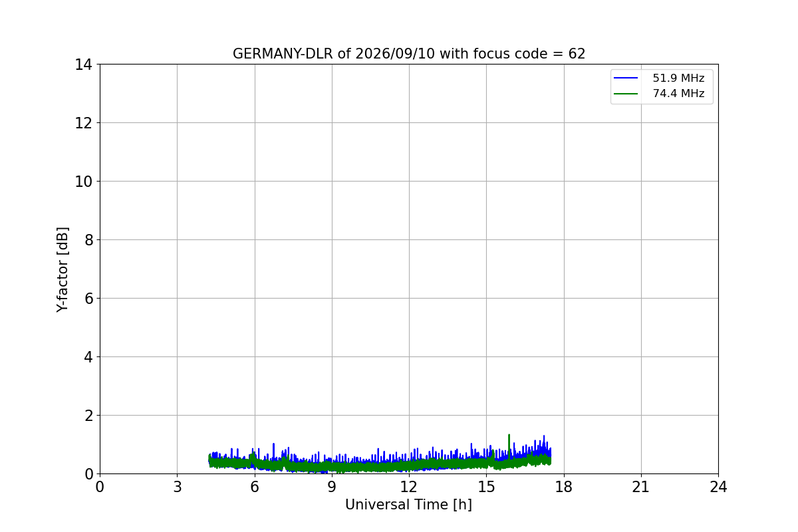Click x-axis tick label 12
Viewport: 798px width, 532px height.
pos(409,487)
